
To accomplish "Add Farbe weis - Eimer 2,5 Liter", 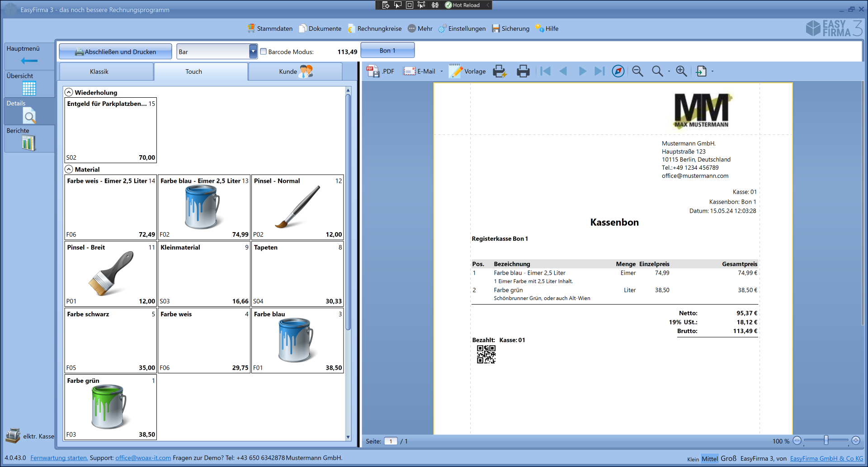I will 111,207.
